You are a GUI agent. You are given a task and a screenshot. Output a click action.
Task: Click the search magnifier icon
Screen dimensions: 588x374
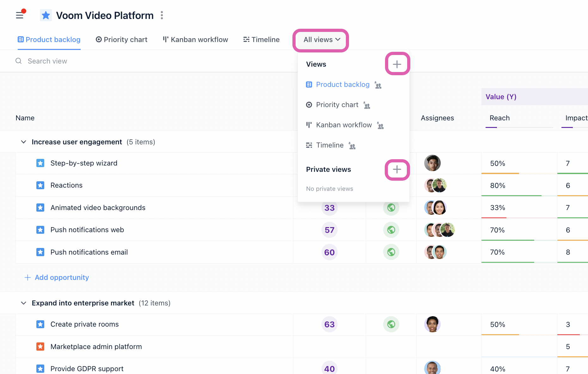(x=19, y=61)
